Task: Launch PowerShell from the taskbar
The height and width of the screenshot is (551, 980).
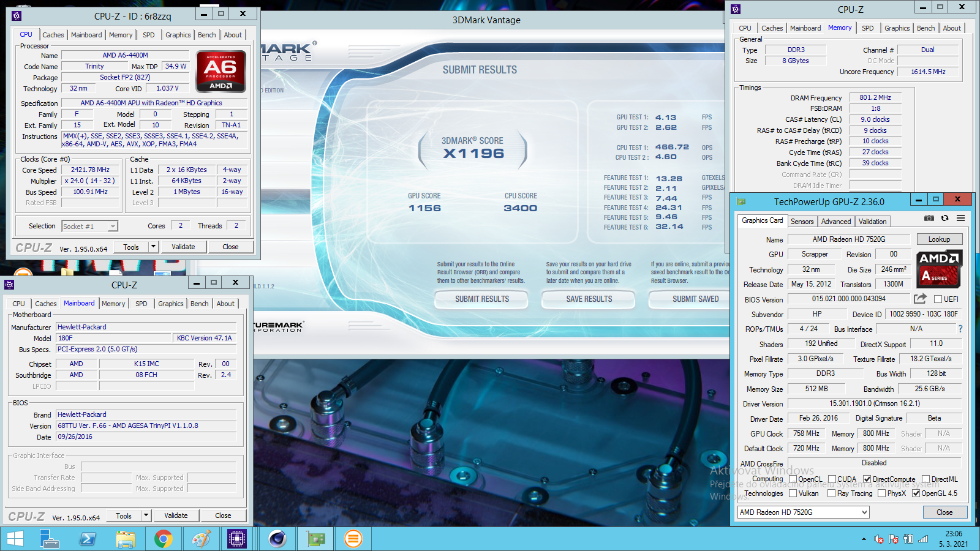Action: click(x=88, y=539)
